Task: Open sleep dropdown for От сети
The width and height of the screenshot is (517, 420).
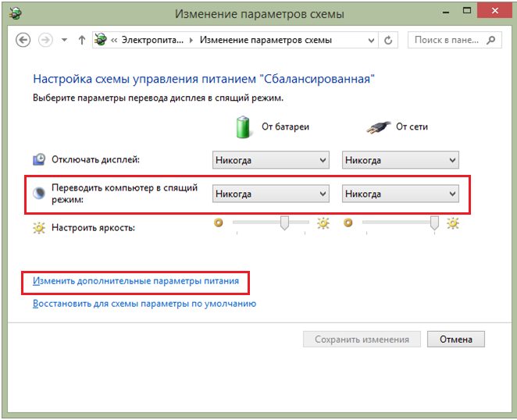Action: pos(401,194)
